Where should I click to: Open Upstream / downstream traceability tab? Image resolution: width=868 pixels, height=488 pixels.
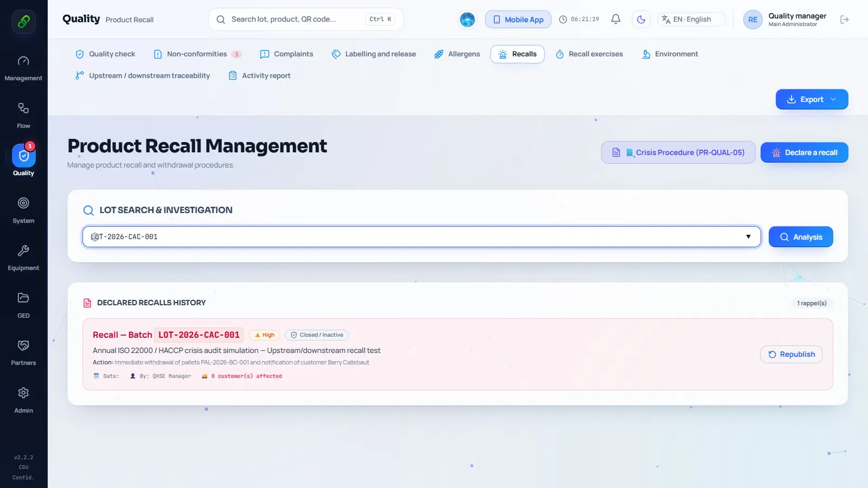143,76
